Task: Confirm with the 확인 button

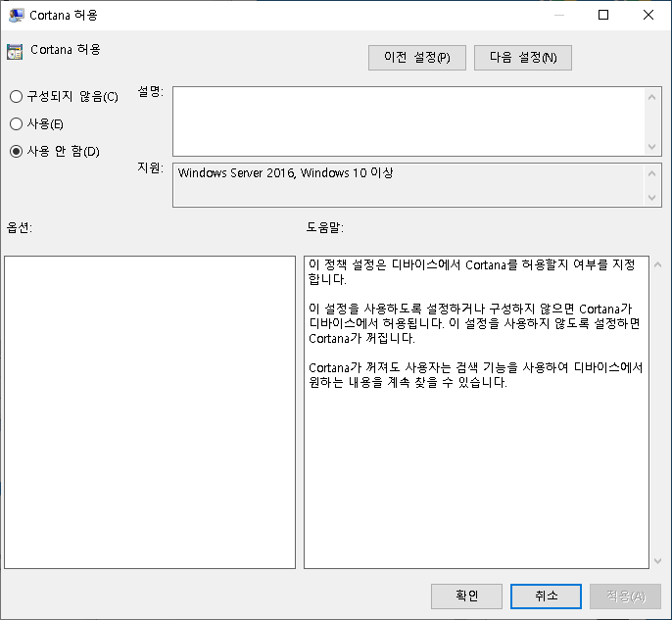Action: (466, 596)
